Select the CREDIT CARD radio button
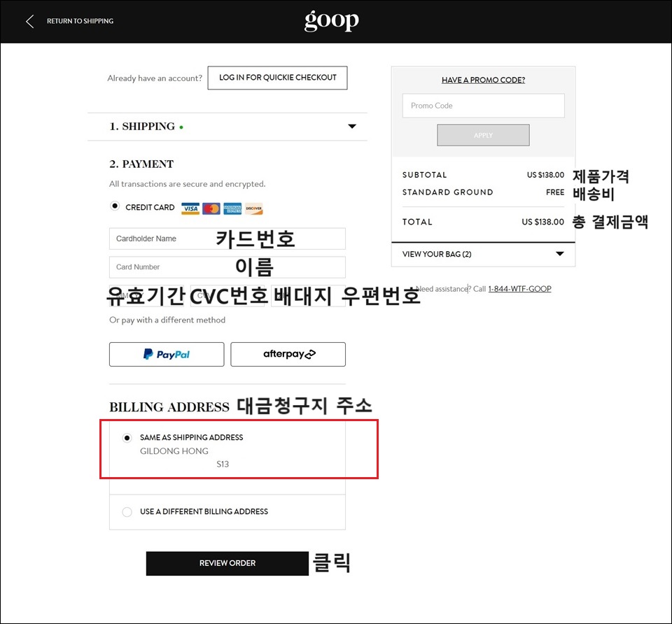The width and height of the screenshot is (672, 624). pos(114,206)
